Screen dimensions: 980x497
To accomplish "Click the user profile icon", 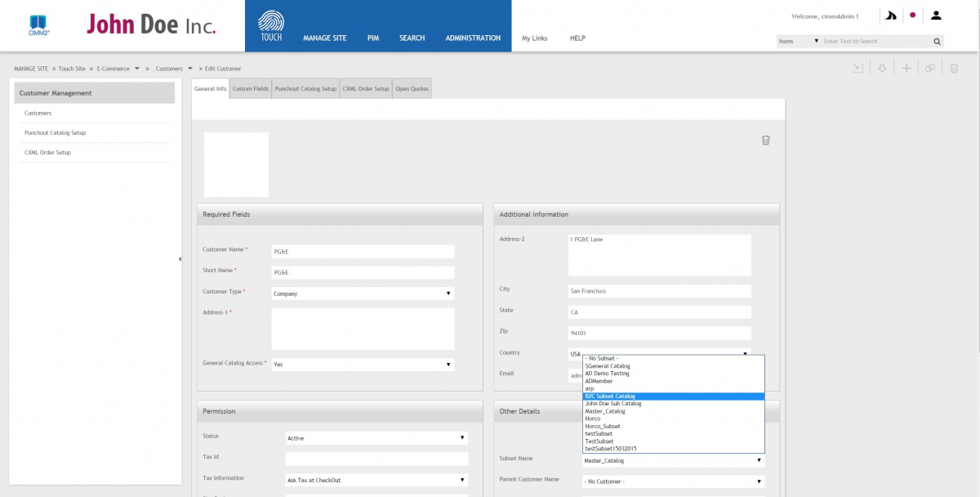I will pyautogui.click(x=936, y=15).
